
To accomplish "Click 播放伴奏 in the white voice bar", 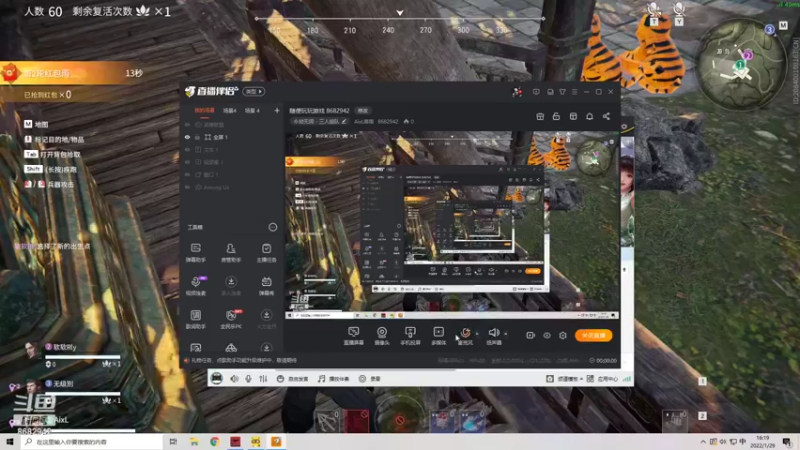I will 333,379.
